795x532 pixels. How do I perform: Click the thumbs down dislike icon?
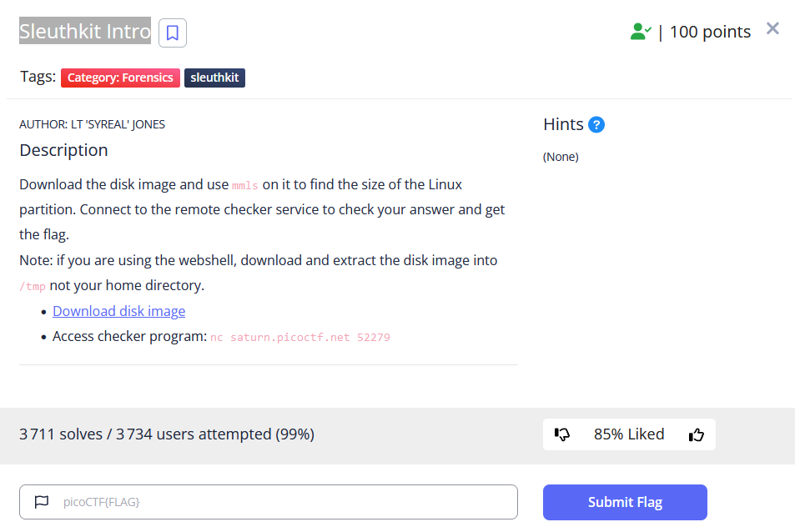coord(561,434)
